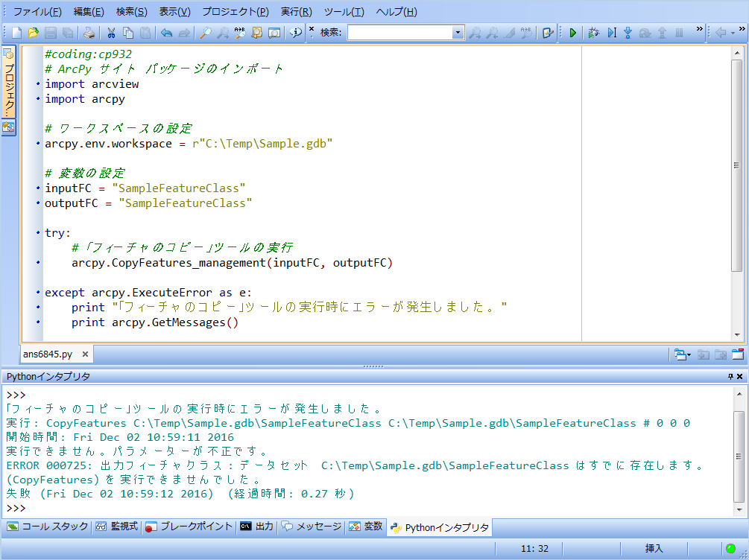This screenshot has height=560, width=749.
Task: Open the file explorer side-tab icon
Action: [x=8, y=127]
